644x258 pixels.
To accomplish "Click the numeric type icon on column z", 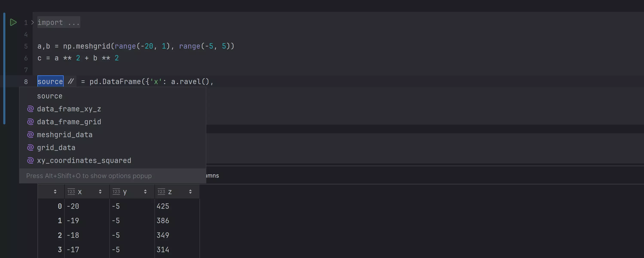I will pyautogui.click(x=161, y=192).
